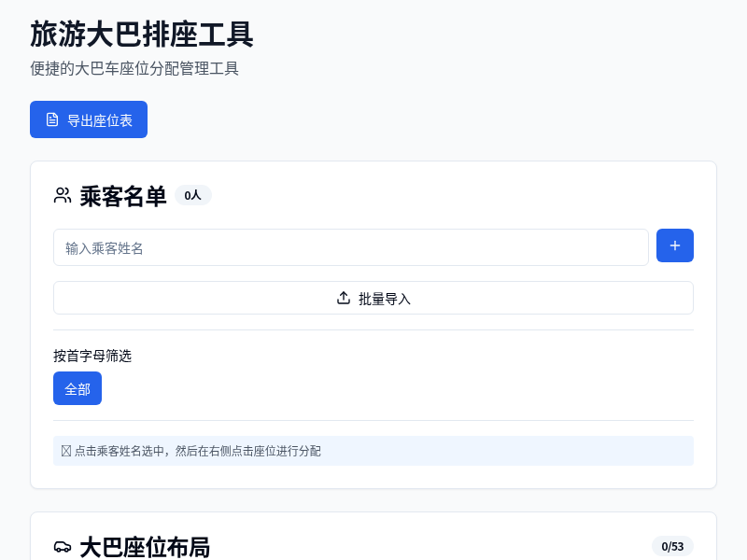This screenshot has height=560, width=747.
Task: Click the 大巴座位布局 heading
Action: (x=145, y=547)
